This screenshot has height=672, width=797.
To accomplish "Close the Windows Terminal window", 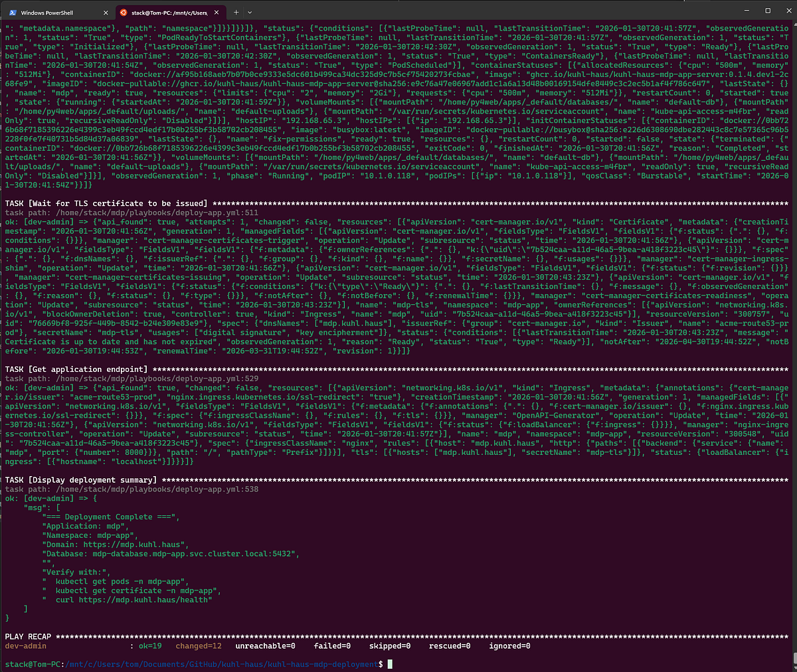I will click(x=787, y=11).
